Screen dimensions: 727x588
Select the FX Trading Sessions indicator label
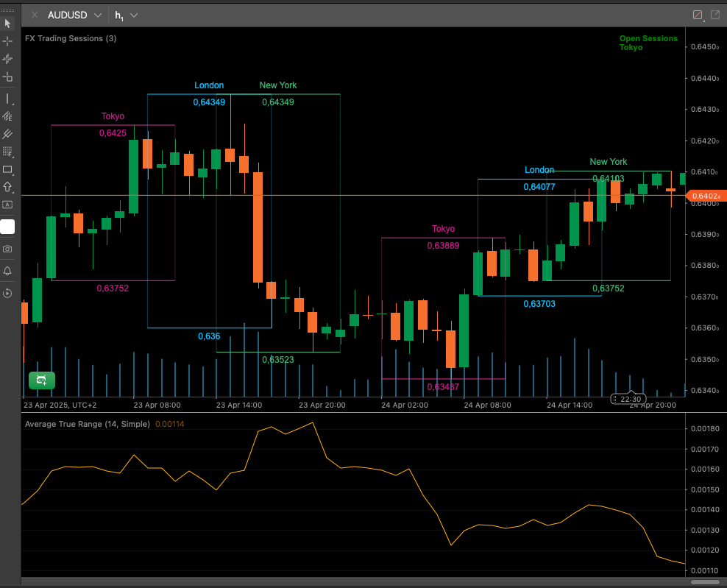[71, 38]
